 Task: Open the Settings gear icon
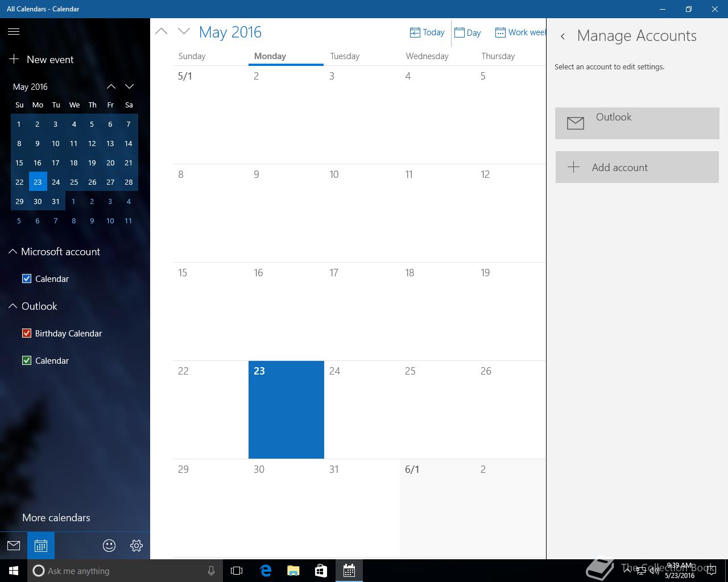click(x=136, y=546)
